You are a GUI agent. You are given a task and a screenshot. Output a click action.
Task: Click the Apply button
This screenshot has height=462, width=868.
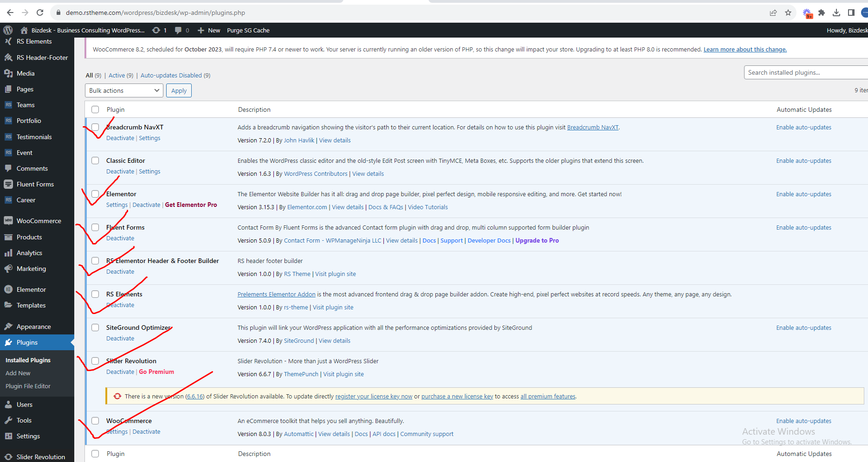pyautogui.click(x=179, y=90)
